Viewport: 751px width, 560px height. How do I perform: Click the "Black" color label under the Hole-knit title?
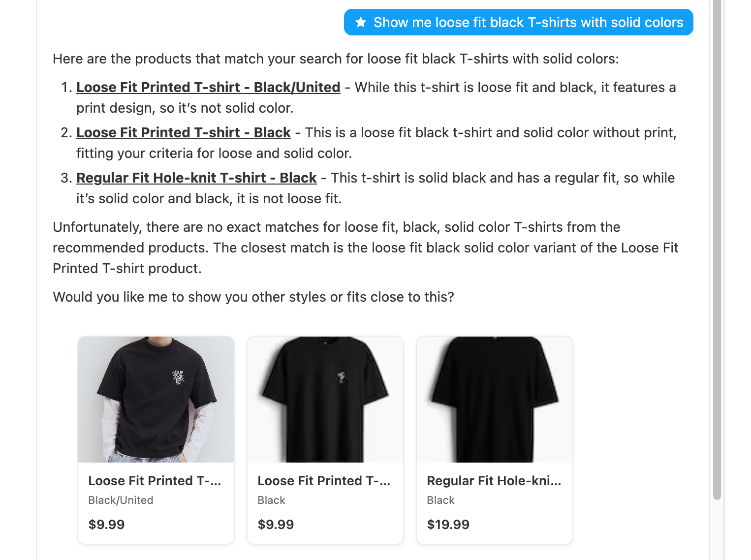(x=440, y=500)
